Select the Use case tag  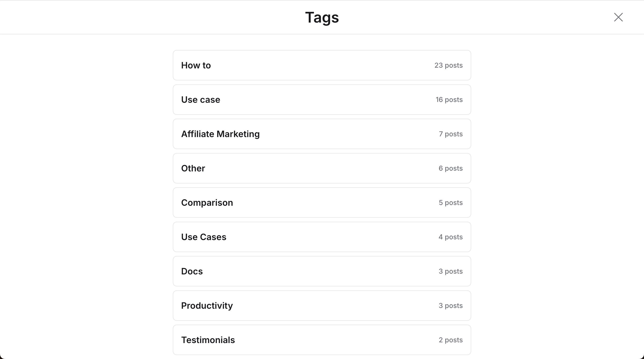322,99
